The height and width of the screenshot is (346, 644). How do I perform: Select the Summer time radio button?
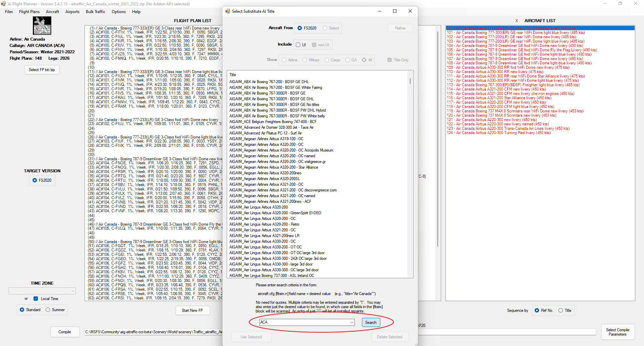48,310
